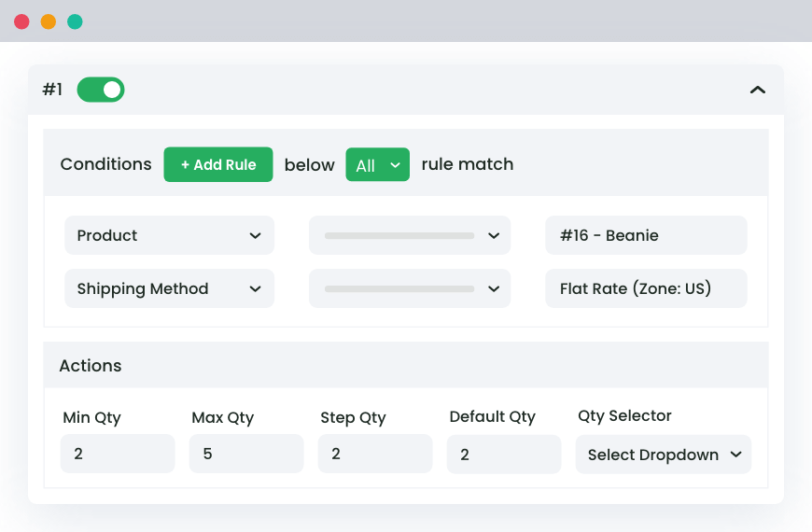Click the + Add Rule button
Image resolution: width=812 pixels, height=532 pixels.
point(218,164)
